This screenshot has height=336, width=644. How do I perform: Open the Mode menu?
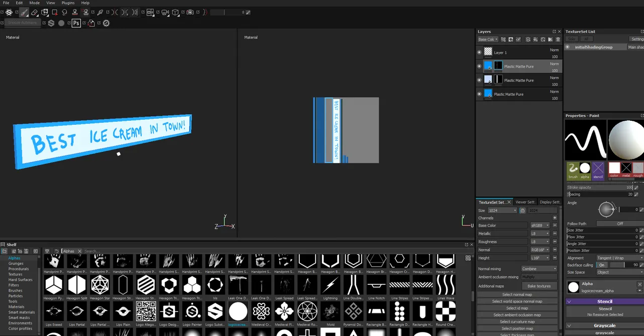[x=34, y=3]
